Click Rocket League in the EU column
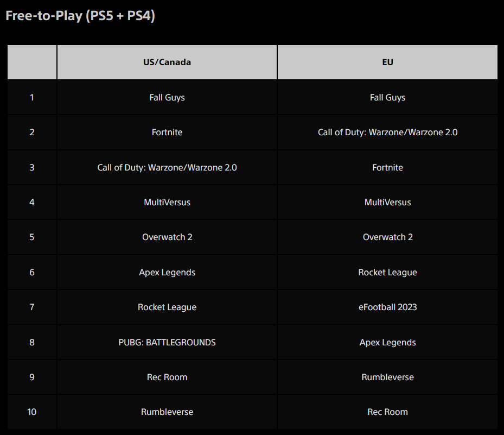The width and height of the screenshot is (504, 435). coord(387,272)
